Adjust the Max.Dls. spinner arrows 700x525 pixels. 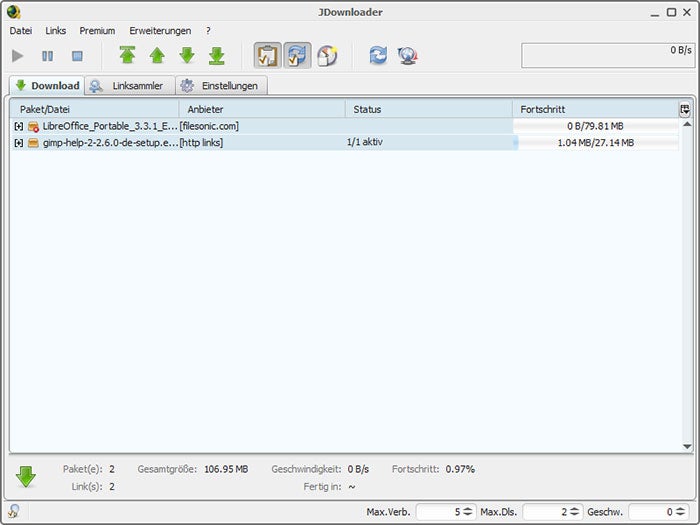[575, 512]
